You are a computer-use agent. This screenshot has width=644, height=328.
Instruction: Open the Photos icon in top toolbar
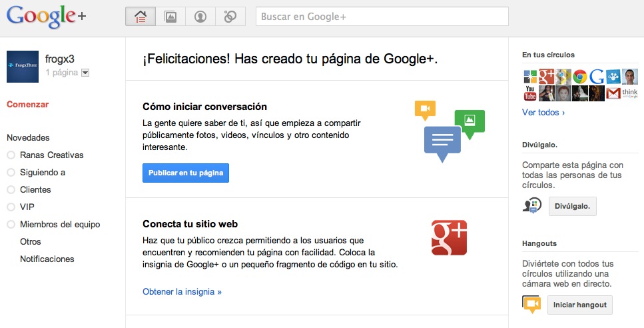pyautogui.click(x=170, y=17)
